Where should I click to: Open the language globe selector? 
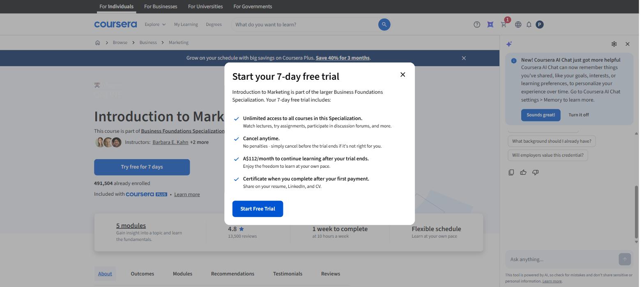[518, 24]
